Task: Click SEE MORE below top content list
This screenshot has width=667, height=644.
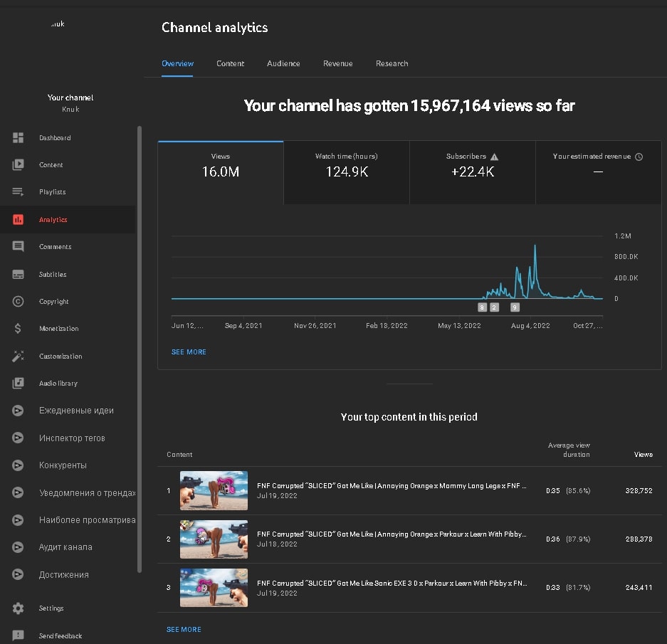Action: (x=184, y=630)
